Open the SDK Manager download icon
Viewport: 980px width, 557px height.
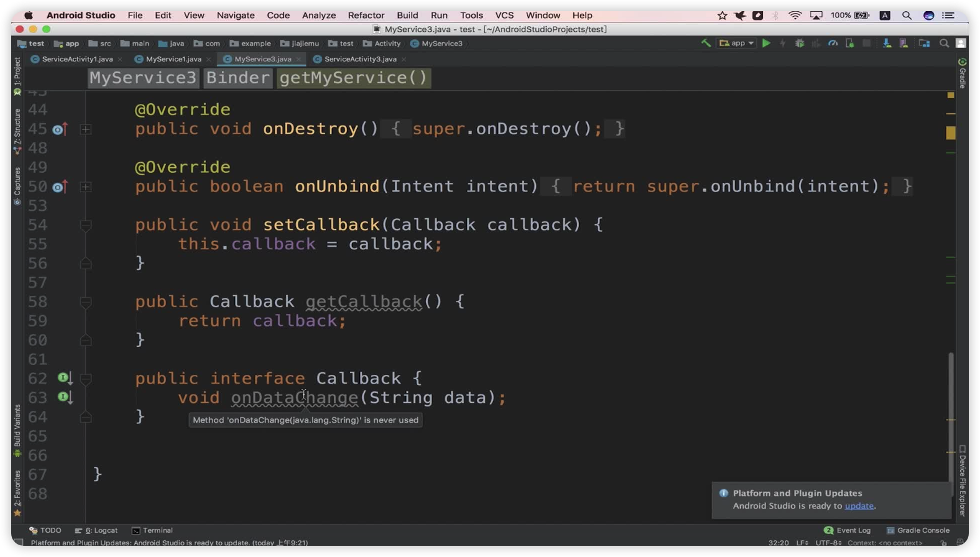pos(887,43)
